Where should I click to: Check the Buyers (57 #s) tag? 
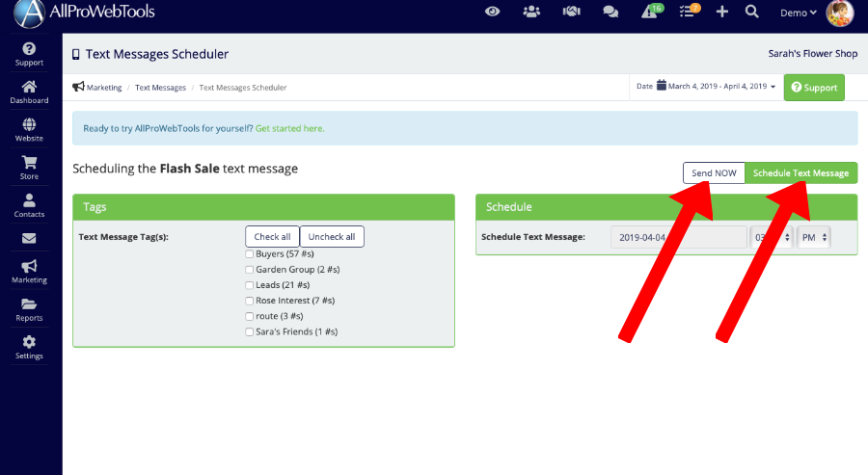pyautogui.click(x=249, y=254)
